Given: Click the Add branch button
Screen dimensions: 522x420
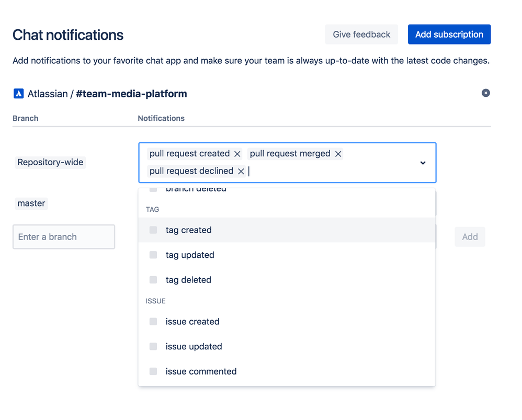Looking at the screenshot, I should click(x=470, y=237).
